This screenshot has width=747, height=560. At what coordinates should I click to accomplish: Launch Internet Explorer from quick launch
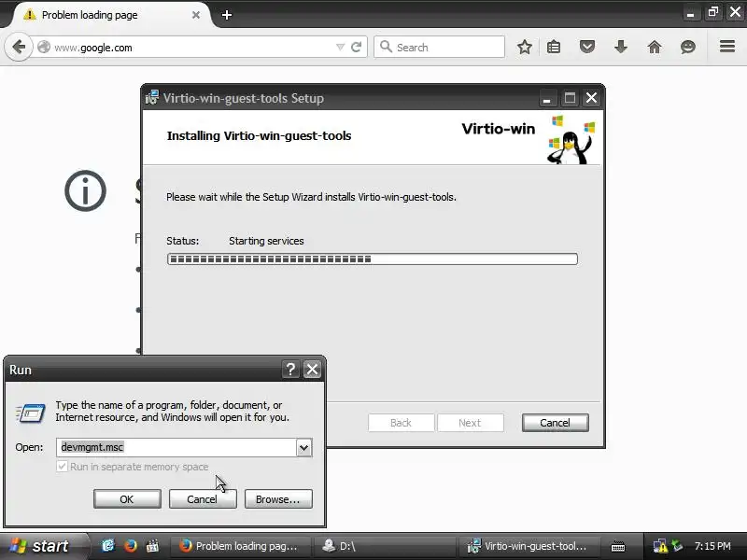[x=108, y=545]
